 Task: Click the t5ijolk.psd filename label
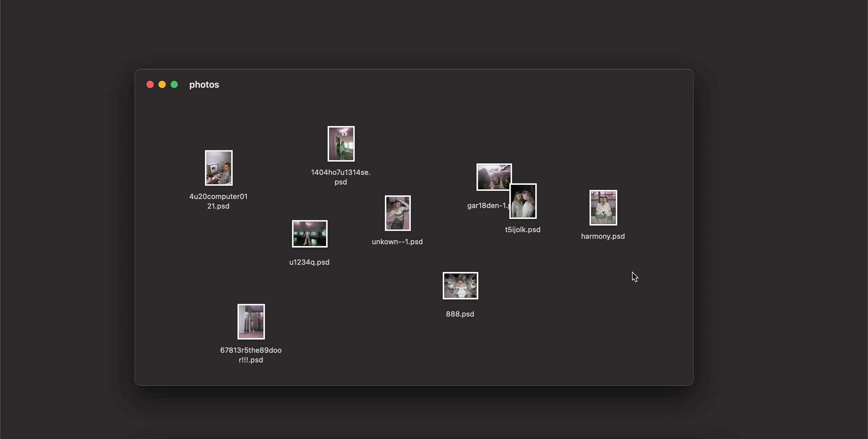point(523,230)
